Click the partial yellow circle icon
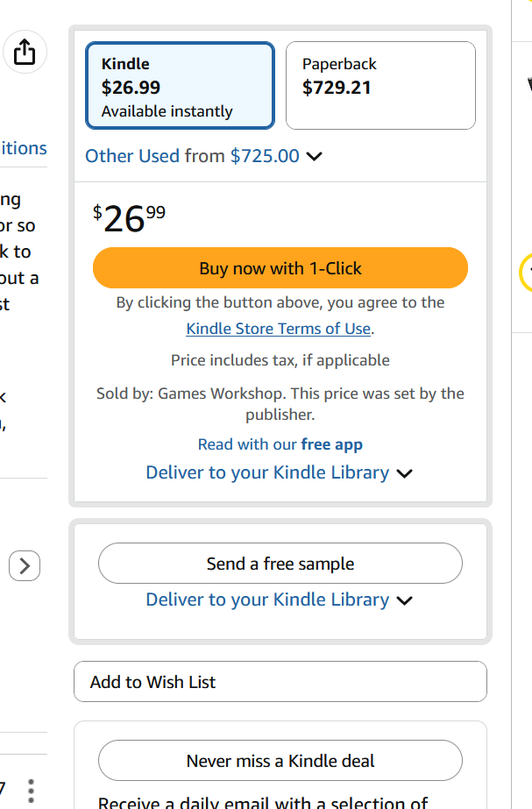532x809 pixels. tap(526, 272)
